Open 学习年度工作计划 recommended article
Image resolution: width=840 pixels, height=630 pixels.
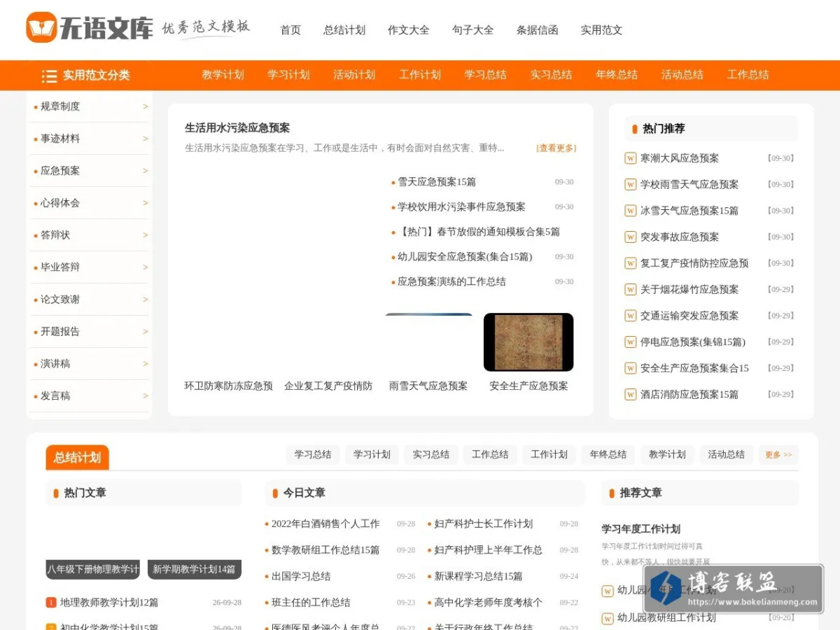pos(641,529)
